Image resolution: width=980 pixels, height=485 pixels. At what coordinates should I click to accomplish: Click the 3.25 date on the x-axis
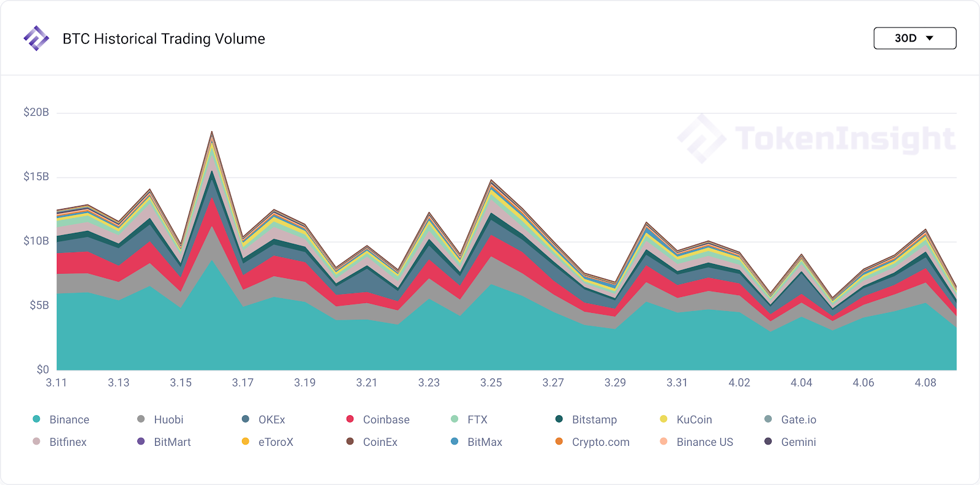491,383
